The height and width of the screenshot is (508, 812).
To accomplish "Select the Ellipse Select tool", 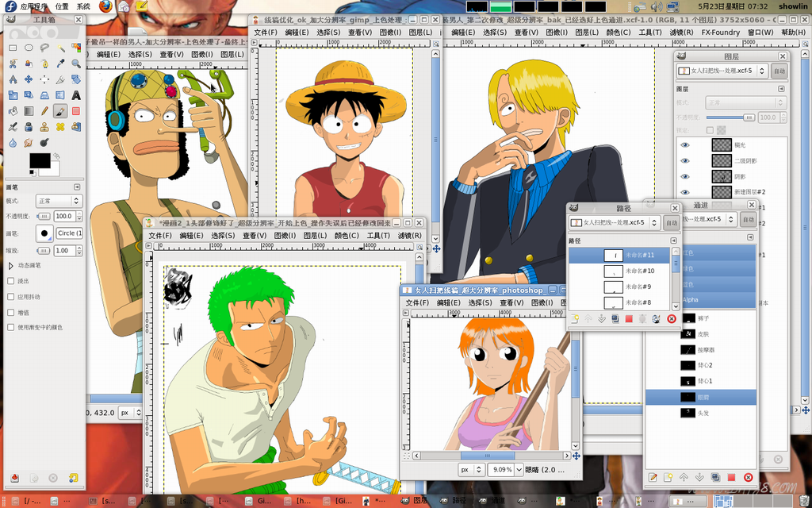I will tap(29, 48).
